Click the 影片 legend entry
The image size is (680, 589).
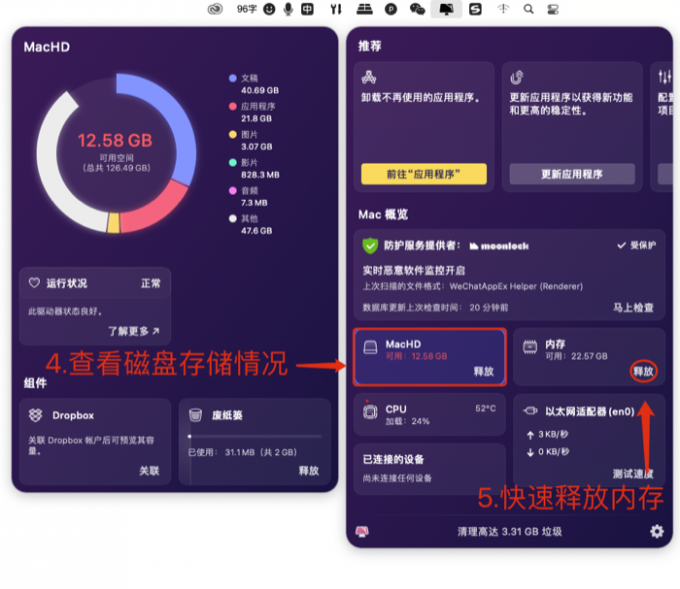pyautogui.click(x=255, y=169)
